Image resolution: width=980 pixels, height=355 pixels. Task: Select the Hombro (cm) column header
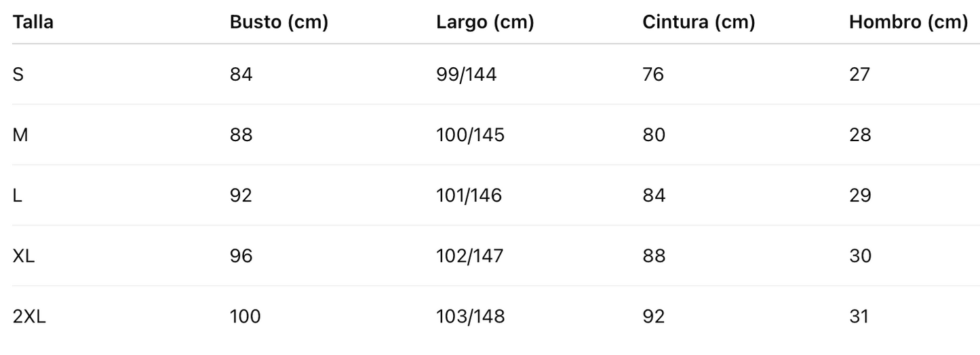(908, 22)
